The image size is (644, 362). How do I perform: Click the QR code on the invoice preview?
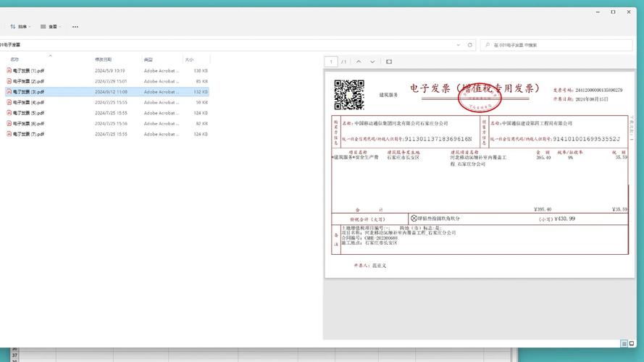click(x=349, y=95)
